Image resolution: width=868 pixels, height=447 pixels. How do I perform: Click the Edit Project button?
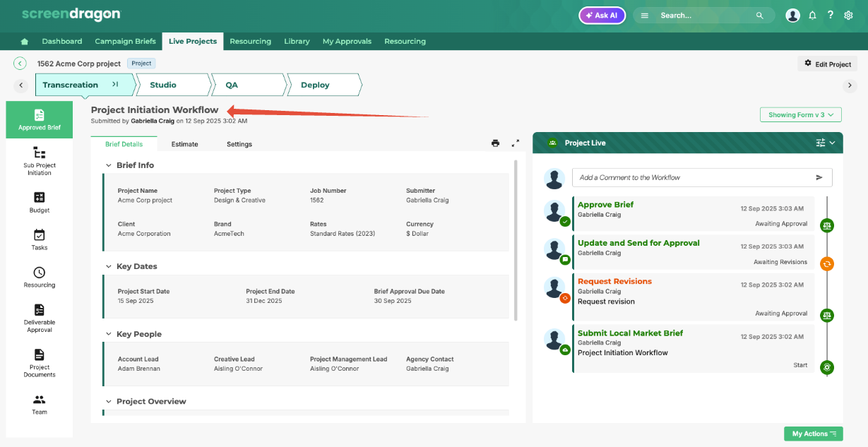pyautogui.click(x=828, y=64)
